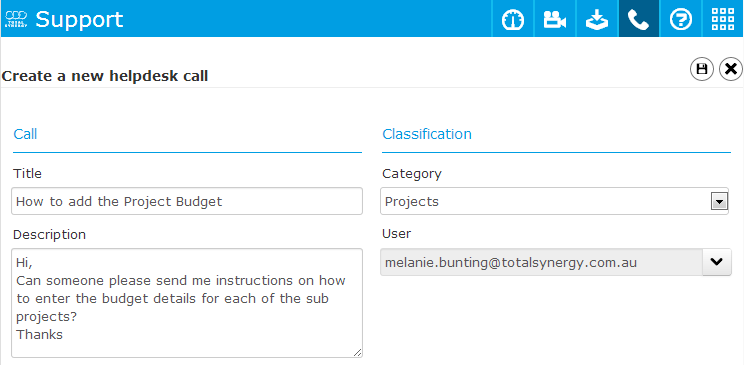This screenshot has width=744, height=365.
Task: Click into the Description text area
Action: (187, 303)
